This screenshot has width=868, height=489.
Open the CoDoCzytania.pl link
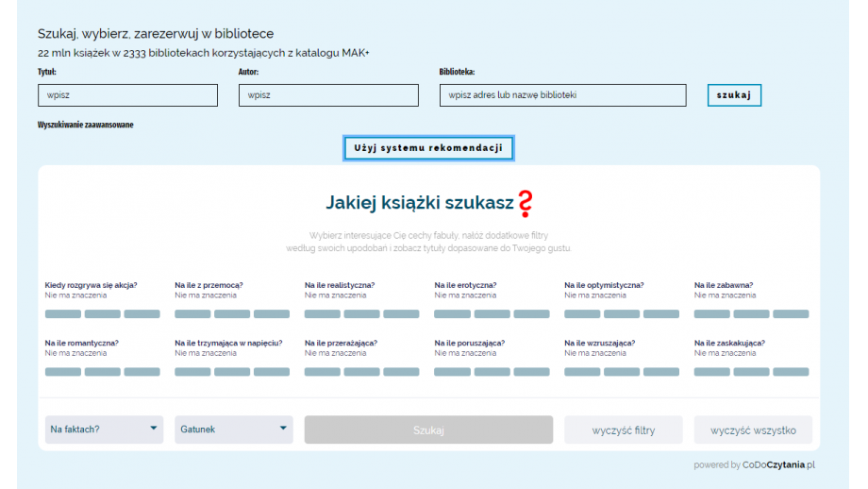778,464
